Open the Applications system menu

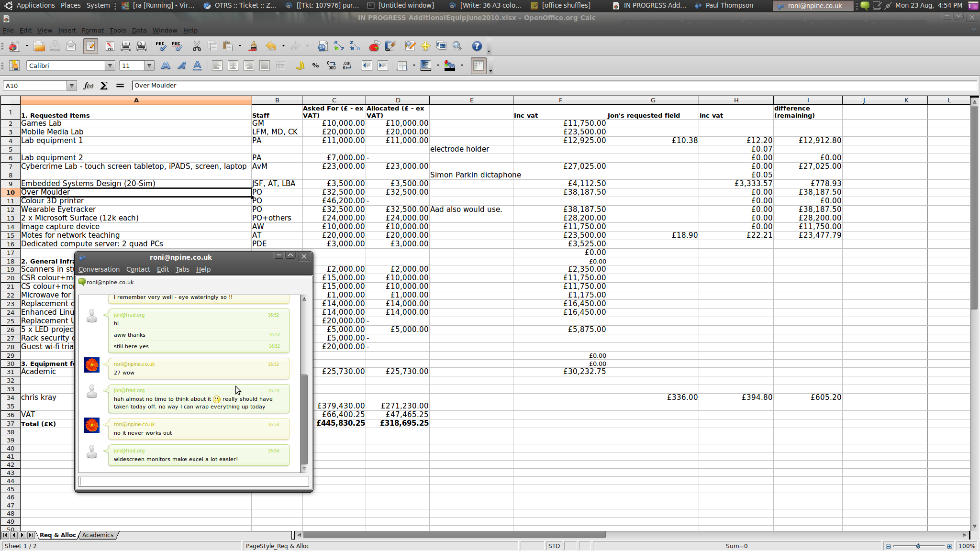coord(35,5)
